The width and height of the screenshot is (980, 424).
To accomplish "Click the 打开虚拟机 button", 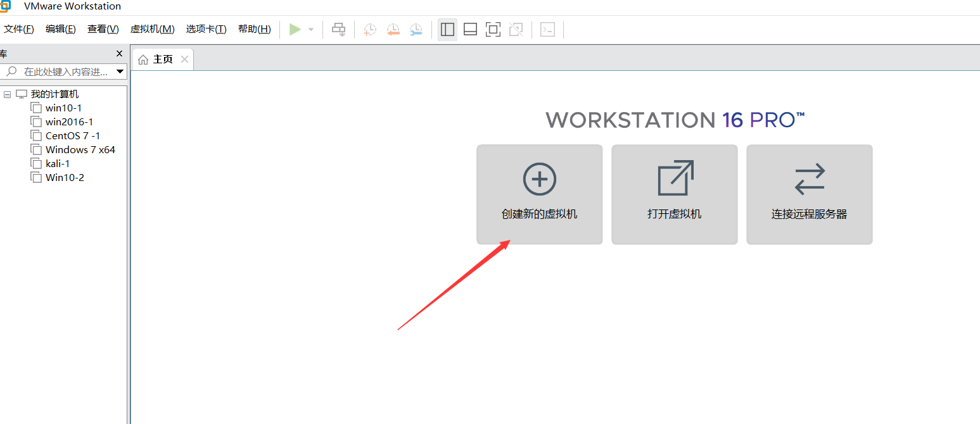I will (675, 194).
